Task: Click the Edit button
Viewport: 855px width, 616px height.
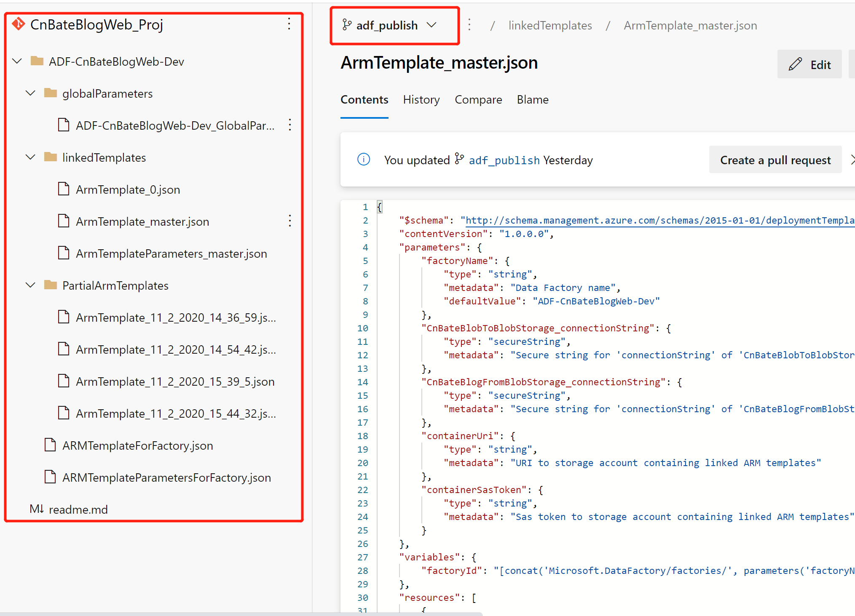Action: coord(809,64)
